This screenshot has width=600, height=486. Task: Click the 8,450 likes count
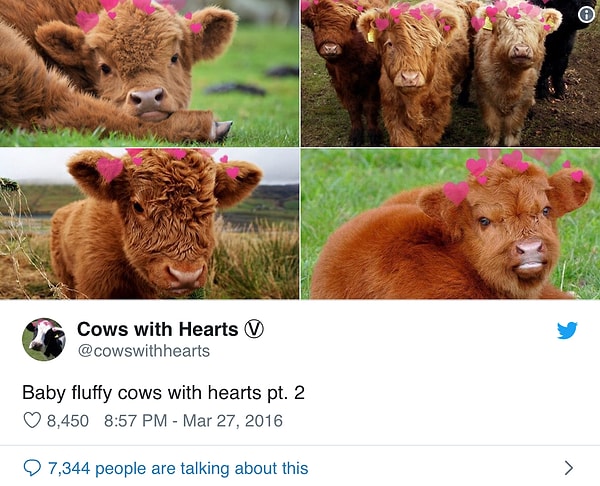point(68,421)
